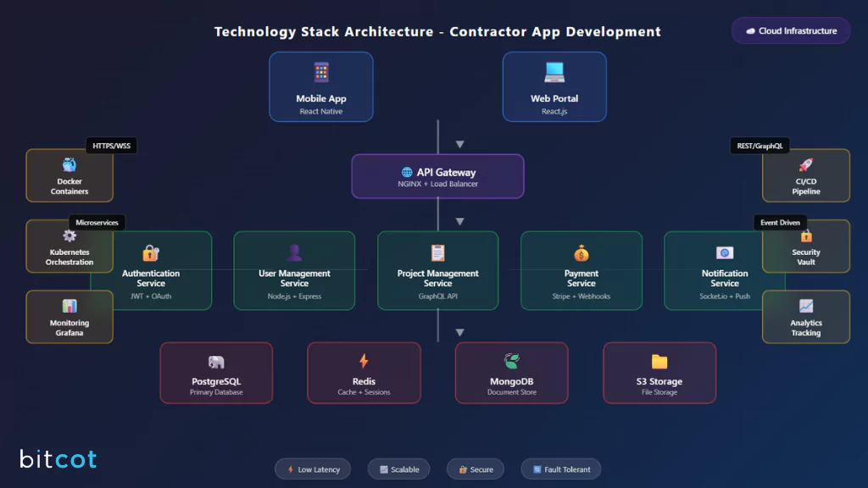Screen dimensions: 868x488
Task: Select the Kubernetes Orchestration gear icon
Action: pyautogui.click(x=69, y=236)
